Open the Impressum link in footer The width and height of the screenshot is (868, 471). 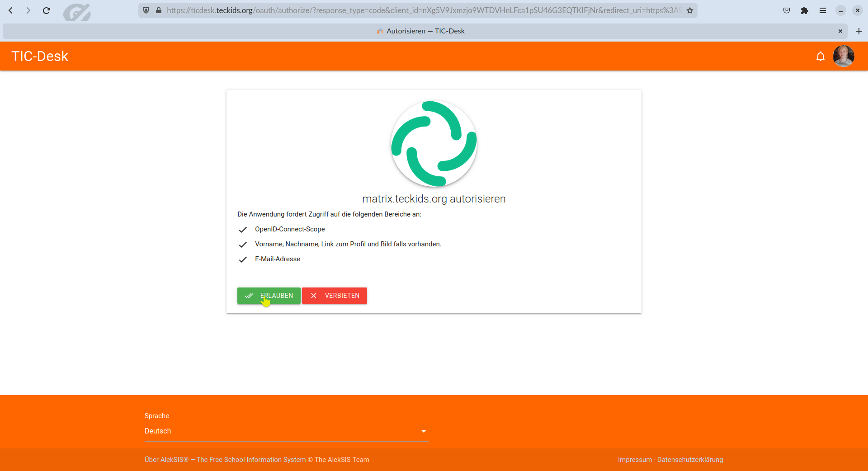(635, 460)
